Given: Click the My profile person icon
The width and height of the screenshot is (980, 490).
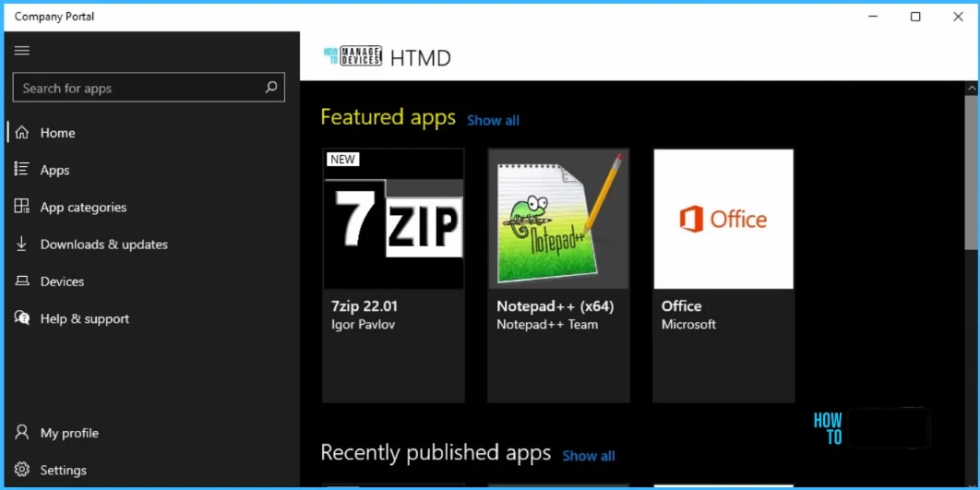Looking at the screenshot, I should [22, 433].
